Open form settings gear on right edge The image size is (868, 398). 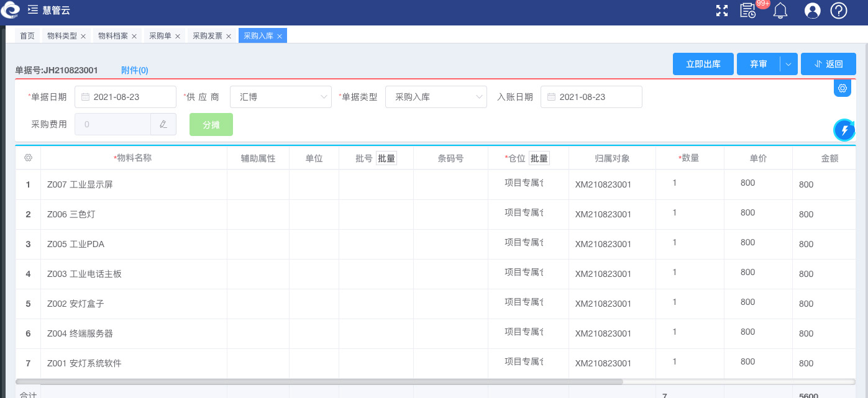(843, 88)
